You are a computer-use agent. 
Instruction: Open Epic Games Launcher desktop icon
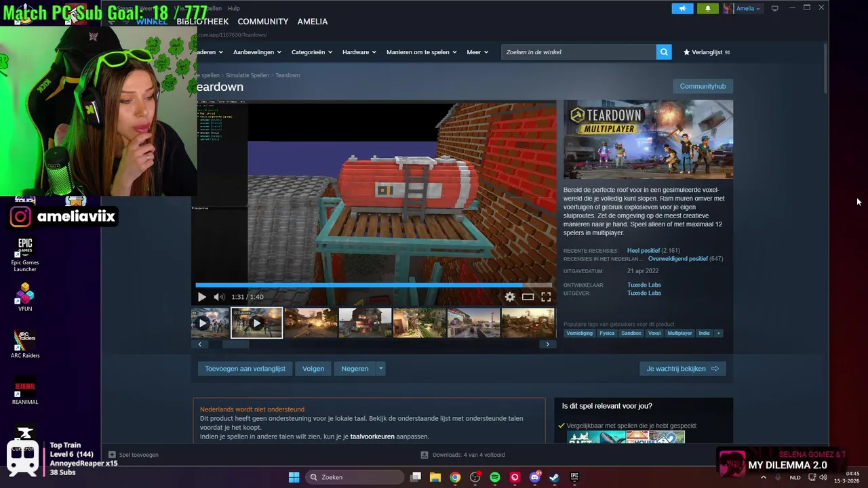(x=25, y=254)
